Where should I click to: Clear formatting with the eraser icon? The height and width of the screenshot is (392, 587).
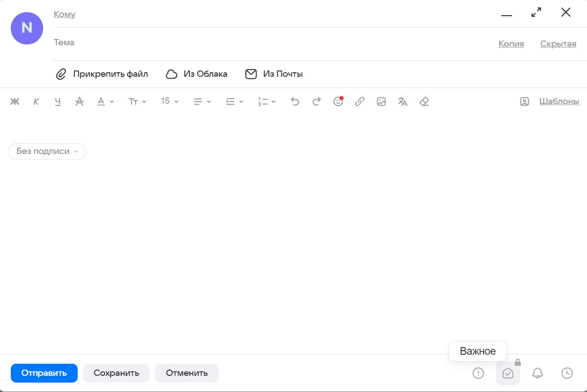424,101
